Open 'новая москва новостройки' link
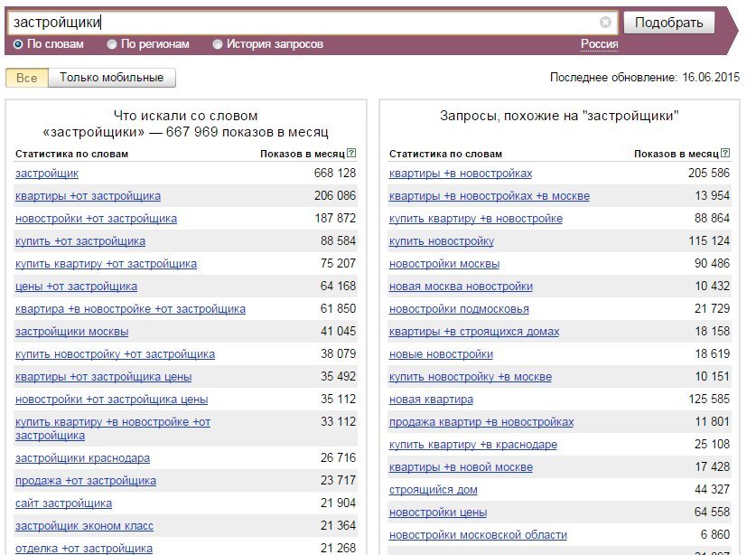The image size is (756, 555). point(461,287)
